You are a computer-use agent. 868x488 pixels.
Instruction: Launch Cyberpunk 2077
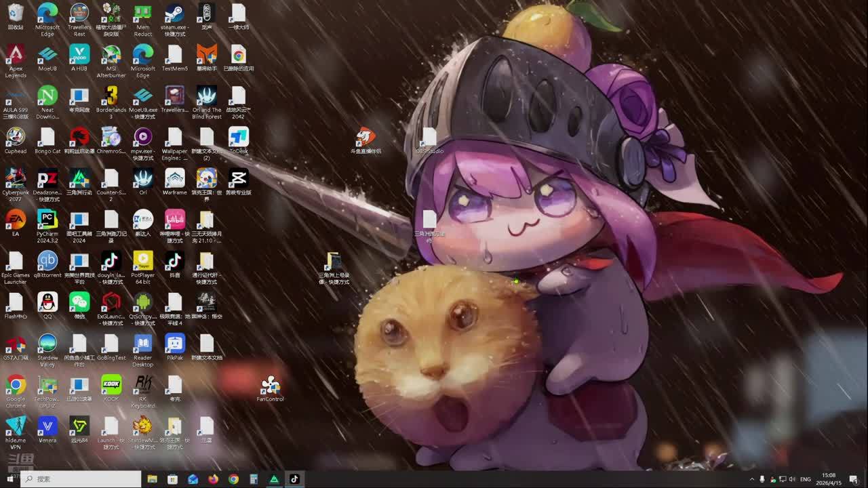click(x=16, y=178)
